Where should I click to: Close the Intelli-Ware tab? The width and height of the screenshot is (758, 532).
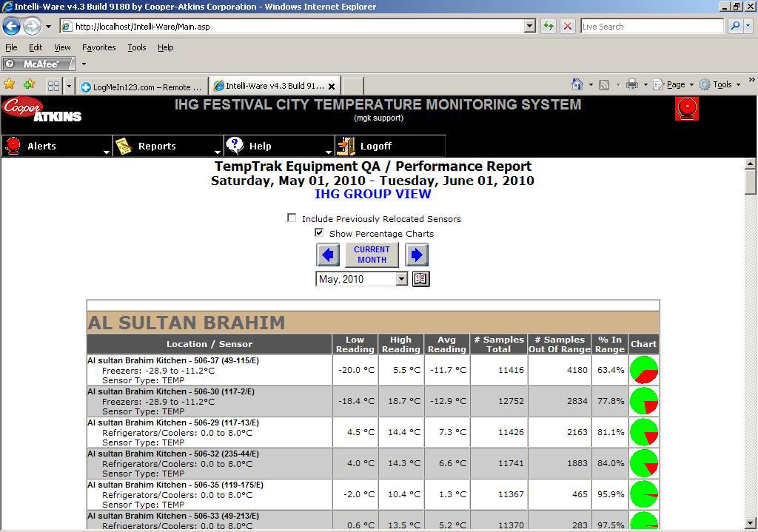click(x=332, y=87)
